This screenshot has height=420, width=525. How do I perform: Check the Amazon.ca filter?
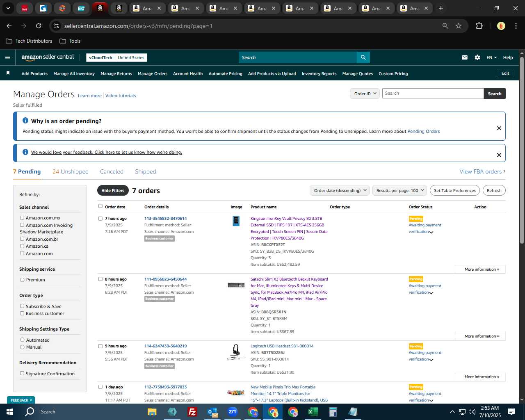[x=22, y=246]
